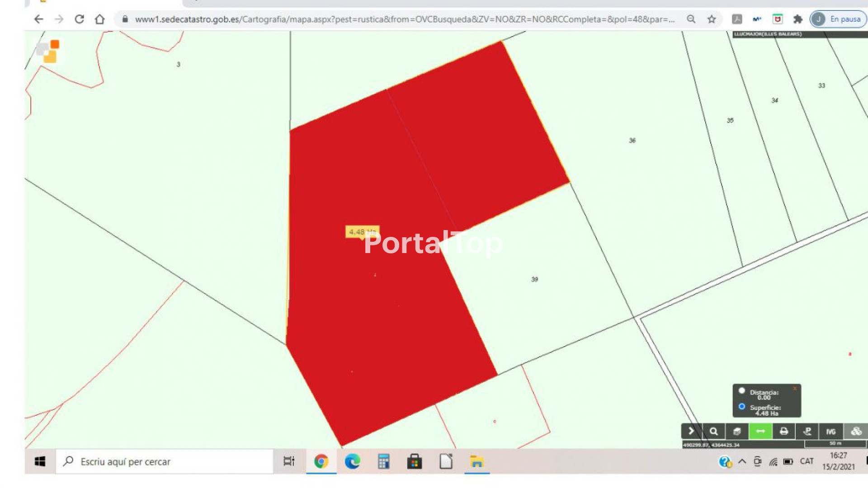Click parcel number 39 on the map
The width and height of the screenshot is (868, 488).
tap(534, 279)
